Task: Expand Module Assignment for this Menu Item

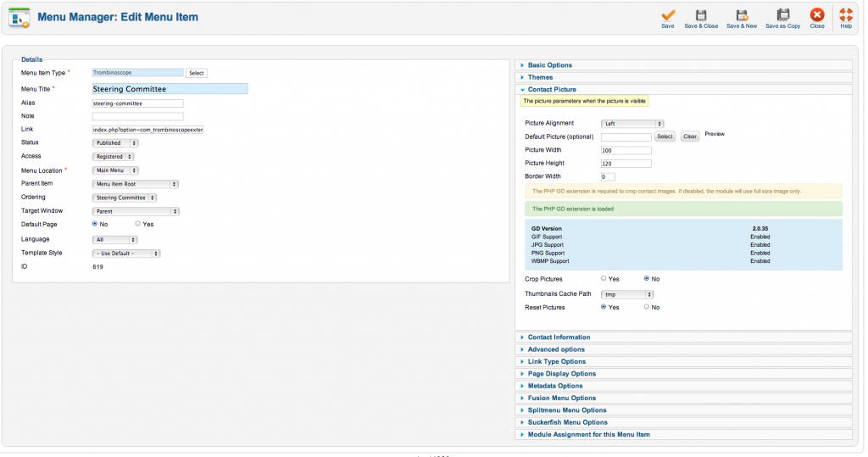Action: pyautogui.click(x=588, y=434)
